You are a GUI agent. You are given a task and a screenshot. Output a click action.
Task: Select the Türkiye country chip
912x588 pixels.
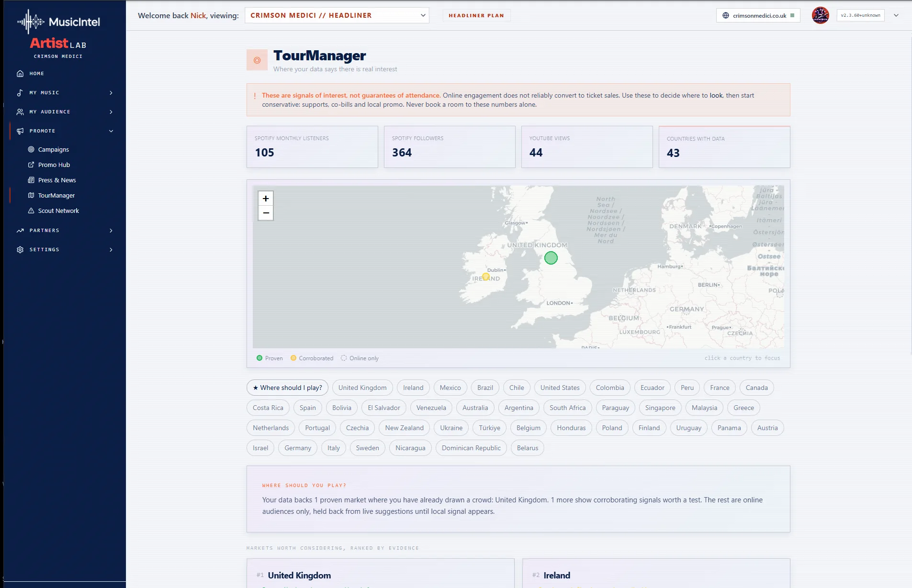[x=490, y=428]
